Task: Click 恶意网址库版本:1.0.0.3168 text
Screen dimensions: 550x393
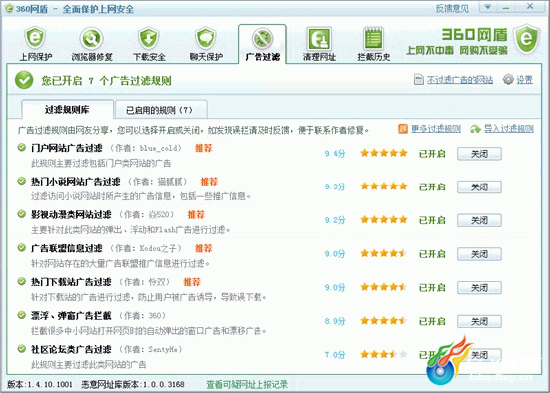Action: coord(133,385)
